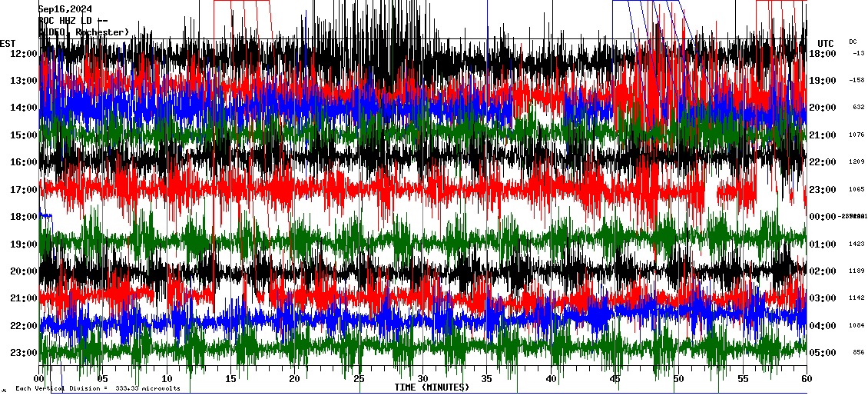Click the 10 minute axis tick label
Image resolution: width=868 pixels, height=399 pixels.
[167, 379]
